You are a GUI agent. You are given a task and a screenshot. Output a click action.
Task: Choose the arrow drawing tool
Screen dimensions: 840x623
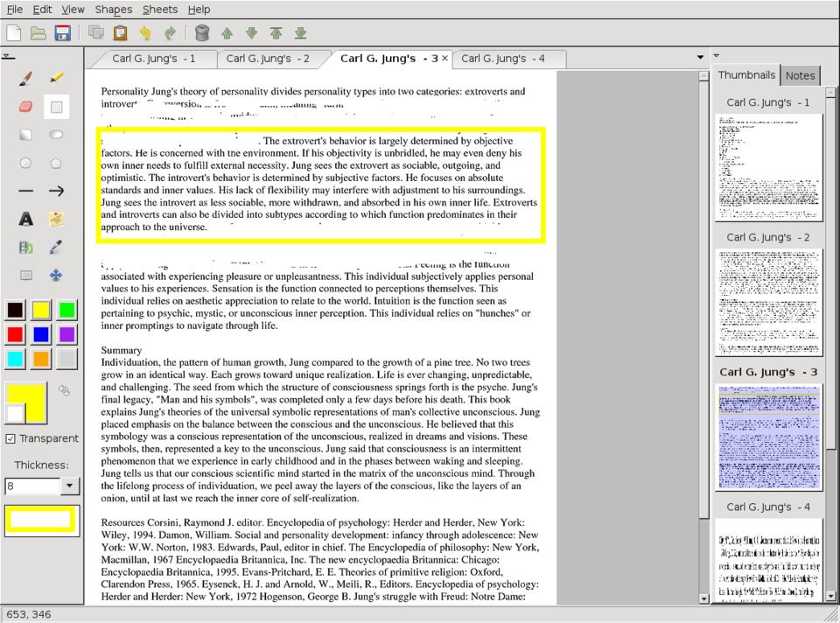click(57, 191)
